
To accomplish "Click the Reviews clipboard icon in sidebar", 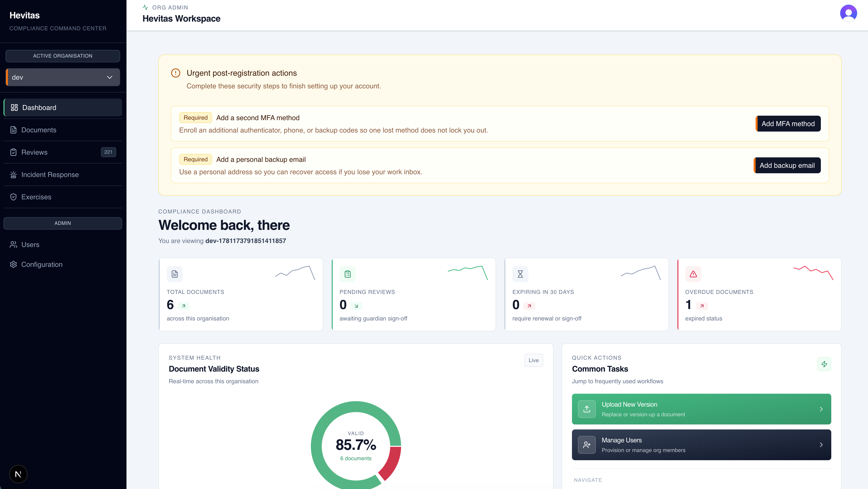I will 13,152.
